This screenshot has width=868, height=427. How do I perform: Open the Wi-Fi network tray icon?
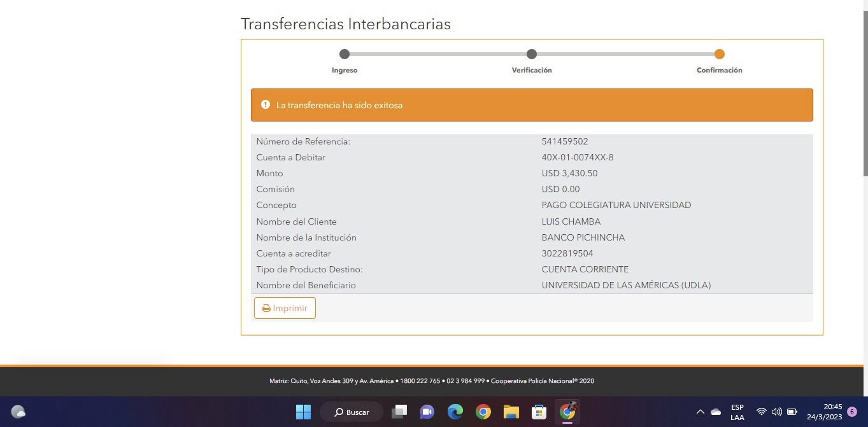click(761, 412)
